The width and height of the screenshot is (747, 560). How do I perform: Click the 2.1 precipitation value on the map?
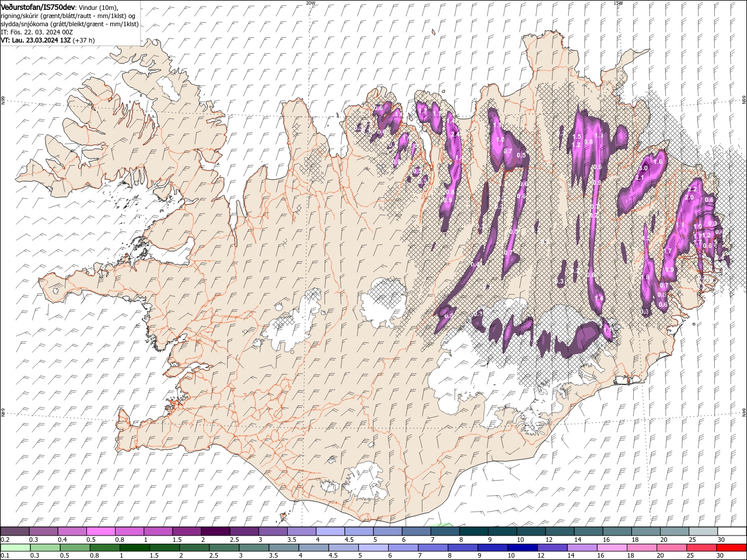point(640,177)
